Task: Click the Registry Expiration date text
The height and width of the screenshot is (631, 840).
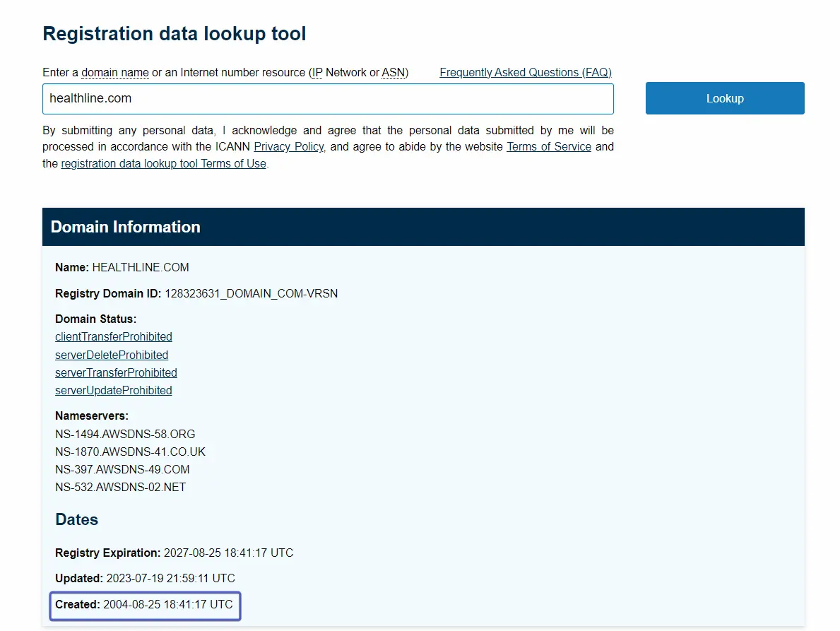Action: click(174, 553)
